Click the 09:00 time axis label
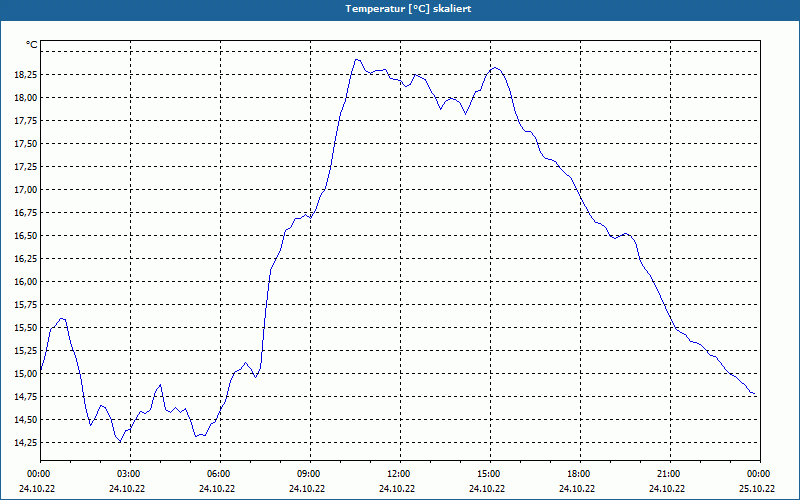Image resolution: width=800 pixels, height=500 pixels. tap(310, 474)
